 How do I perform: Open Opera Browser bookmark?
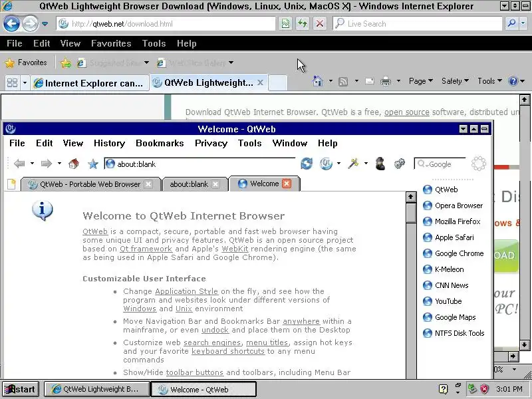(453, 205)
